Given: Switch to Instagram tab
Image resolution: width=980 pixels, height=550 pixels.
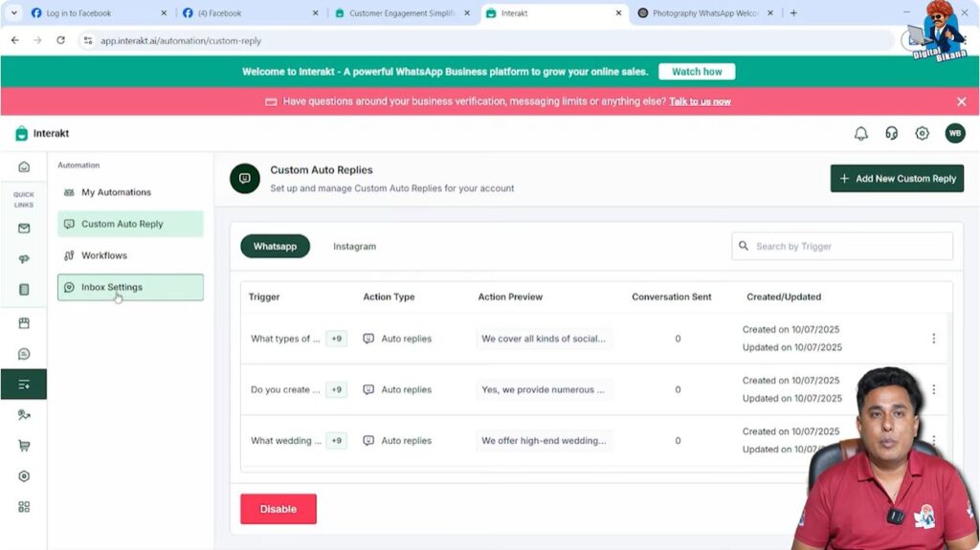Looking at the screenshot, I should 354,246.
